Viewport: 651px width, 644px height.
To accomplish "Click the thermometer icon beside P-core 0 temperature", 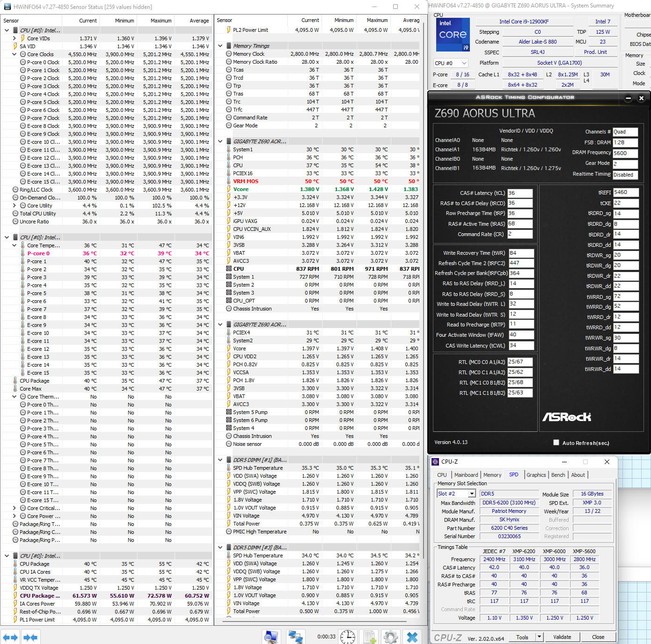I will 23,253.
